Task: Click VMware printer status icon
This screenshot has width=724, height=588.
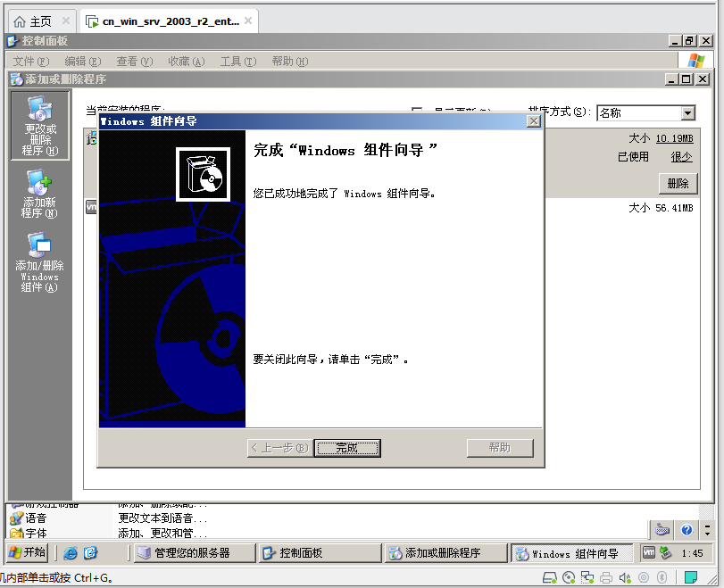Action: (x=606, y=577)
